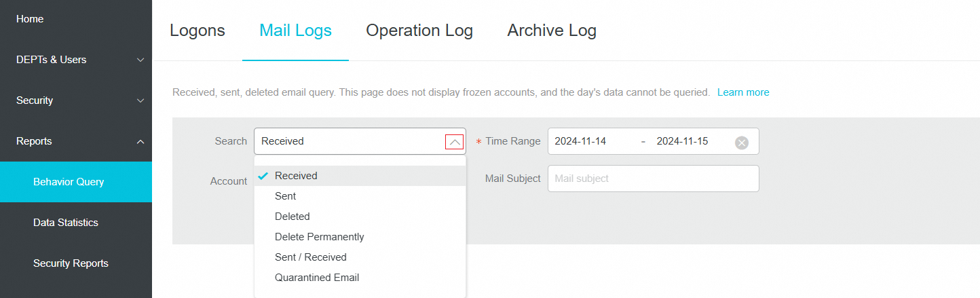Screen dimensions: 980x298
Task: Clear the Time Range dates
Action: pos(742,143)
